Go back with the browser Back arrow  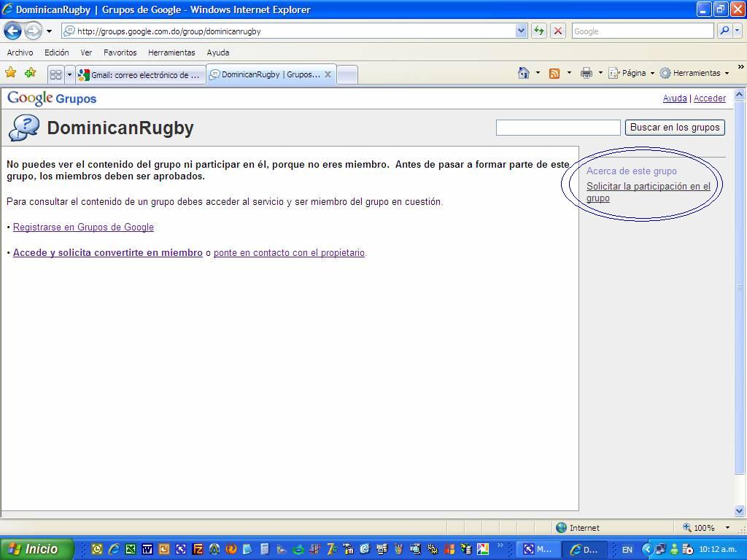[13, 31]
